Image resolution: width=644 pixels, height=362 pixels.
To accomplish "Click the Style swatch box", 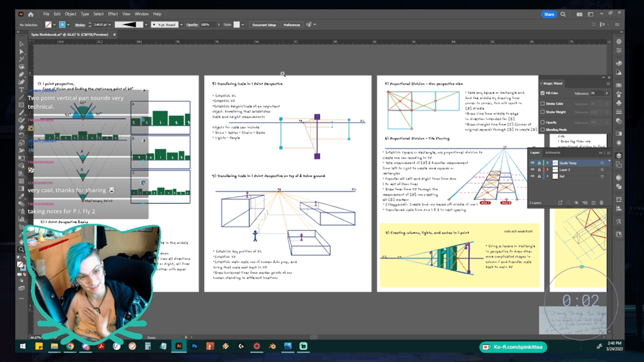I will (x=236, y=25).
